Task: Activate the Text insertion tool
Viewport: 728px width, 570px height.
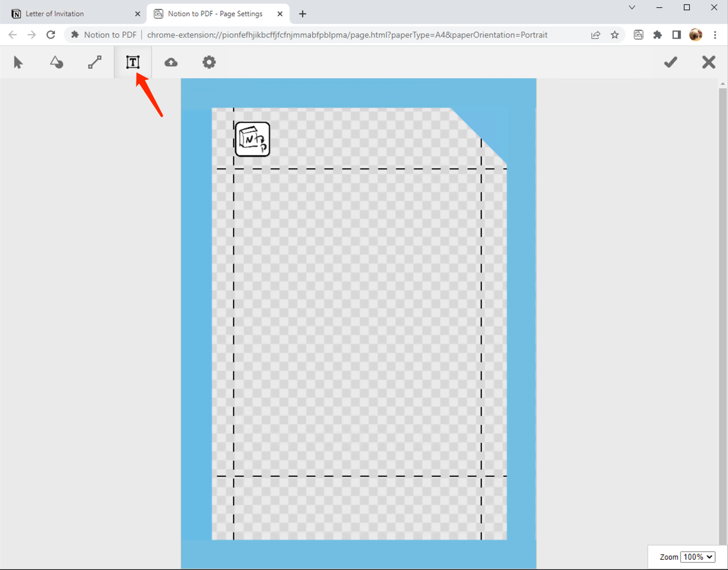Action: point(132,62)
